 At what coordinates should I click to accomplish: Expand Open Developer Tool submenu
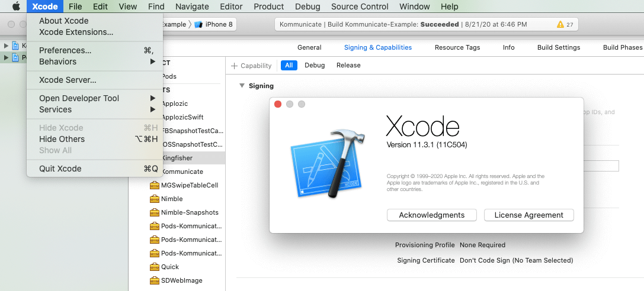(94, 98)
